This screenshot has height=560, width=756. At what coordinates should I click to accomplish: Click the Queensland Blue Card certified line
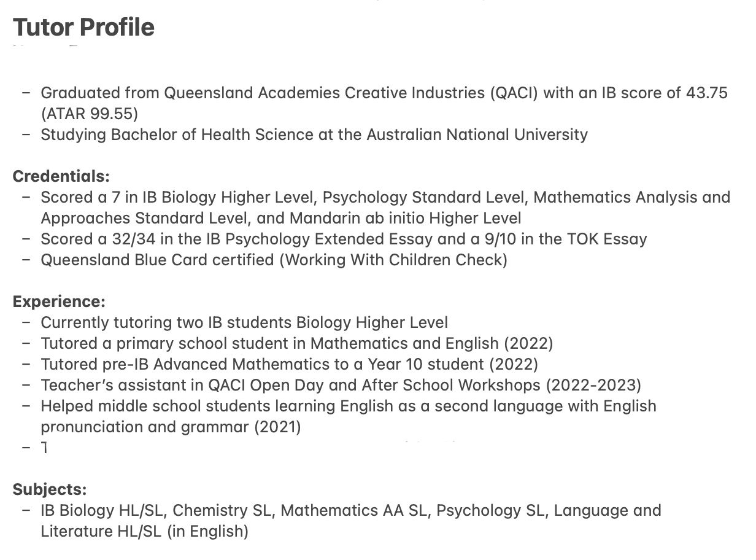[274, 260]
